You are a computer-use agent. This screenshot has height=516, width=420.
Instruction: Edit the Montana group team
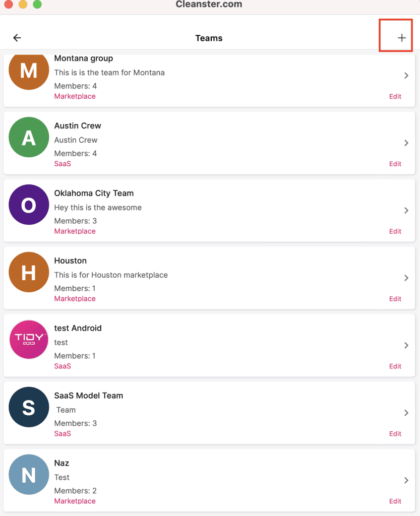pyautogui.click(x=395, y=96)
